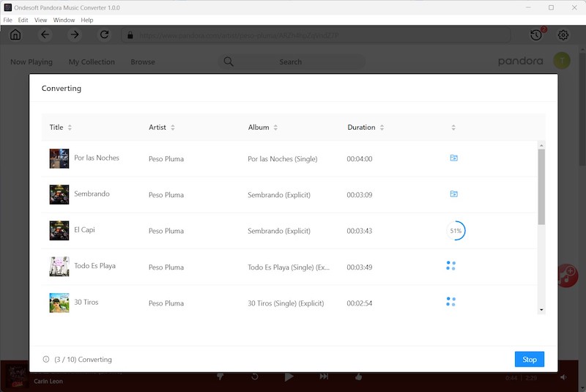Click the pandora logo link
Viewport: 586px width, 392px height.
tap(521, 61)
